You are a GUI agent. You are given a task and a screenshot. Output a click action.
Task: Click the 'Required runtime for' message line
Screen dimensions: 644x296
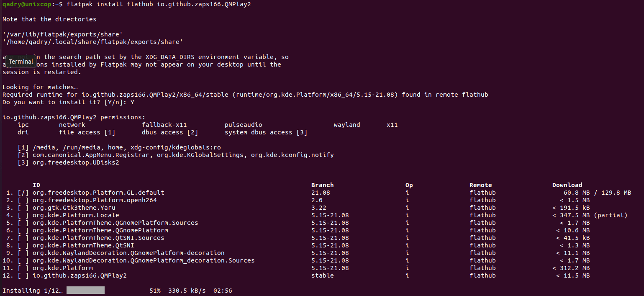tap(245, 95)
